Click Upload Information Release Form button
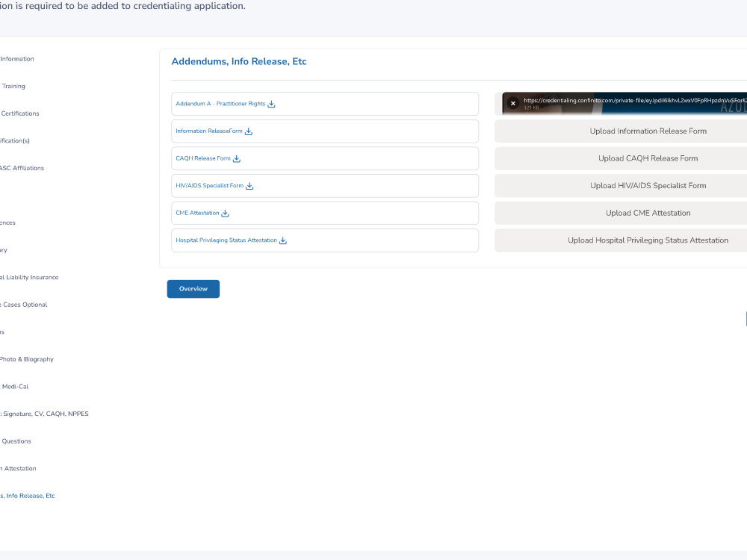 [x=621, y=131]
